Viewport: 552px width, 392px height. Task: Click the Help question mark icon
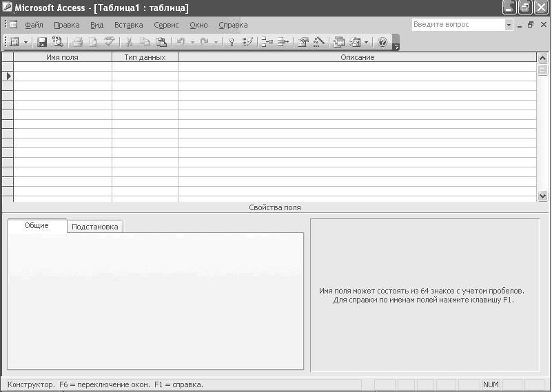(x=382, y=42)
